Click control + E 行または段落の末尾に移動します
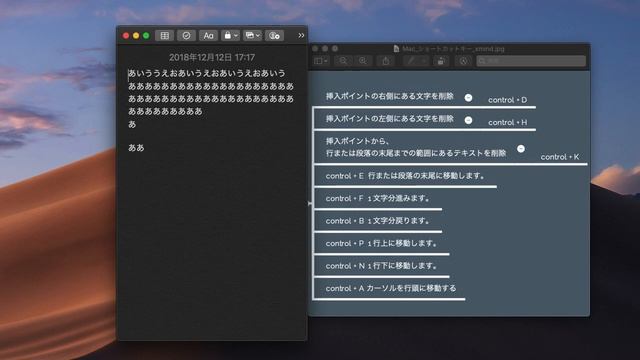 (x=405, y=176)
